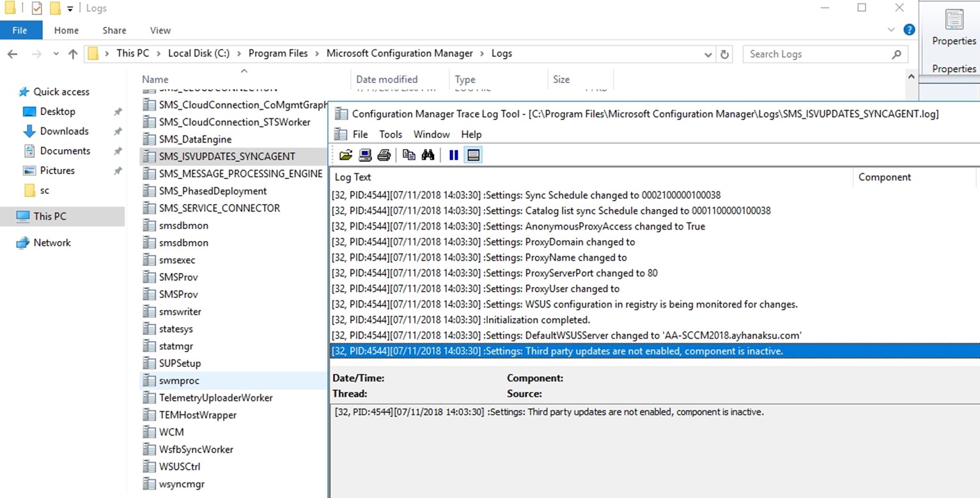This screenshot has height=498, width=980.
Task: Sort files by Type column
Action: (x=465, y=80)
